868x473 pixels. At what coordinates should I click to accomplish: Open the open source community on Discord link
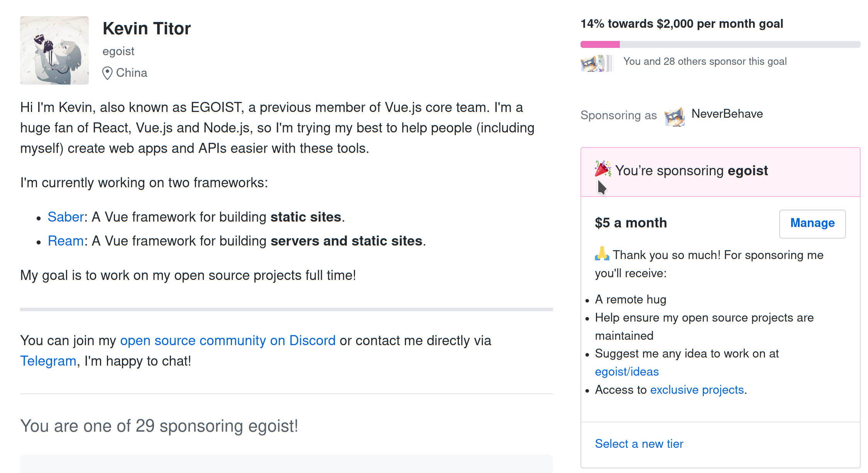click(x=228, y=341)
